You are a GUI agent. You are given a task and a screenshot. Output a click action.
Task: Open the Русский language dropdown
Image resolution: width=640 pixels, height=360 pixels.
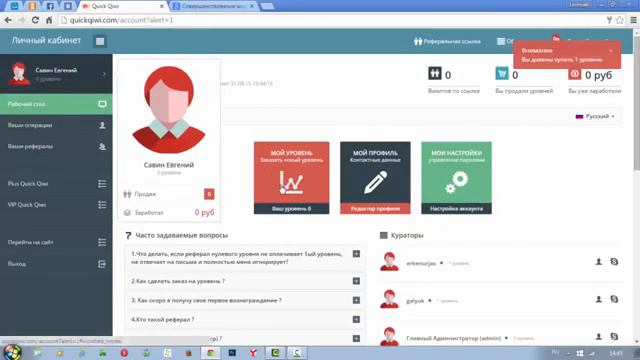[x=595, y=116]
